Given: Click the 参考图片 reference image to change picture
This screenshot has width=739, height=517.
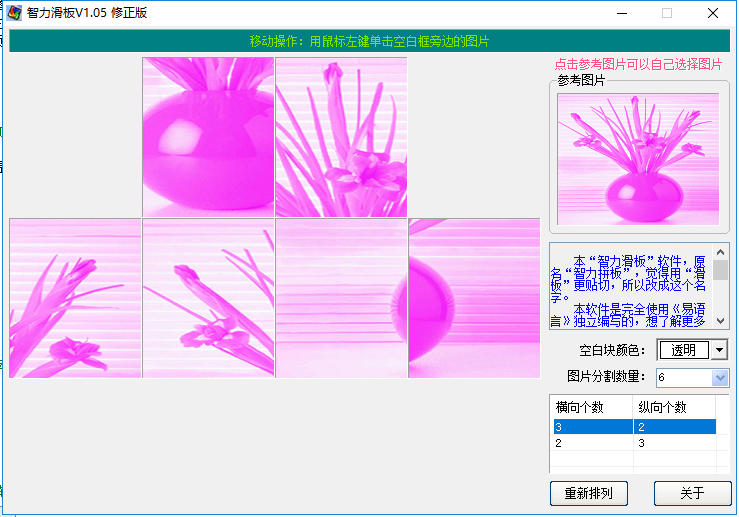Looking at the screenshot, I should (x=638, y=158).
